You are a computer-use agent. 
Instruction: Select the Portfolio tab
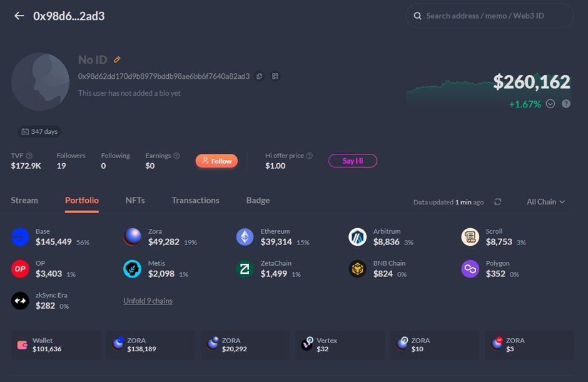tap(82, 200)
